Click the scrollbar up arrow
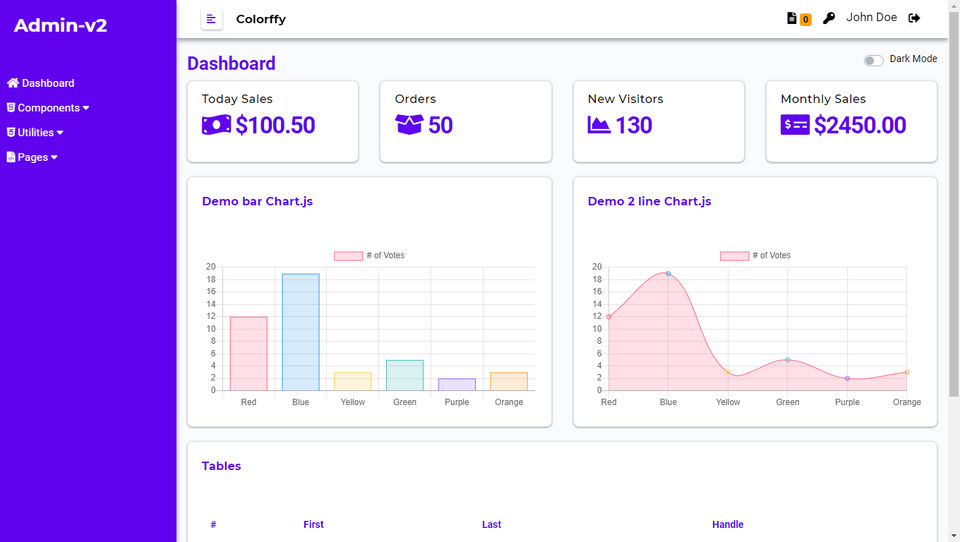This screenshot has width=960, height=542. tap(954, 5)
